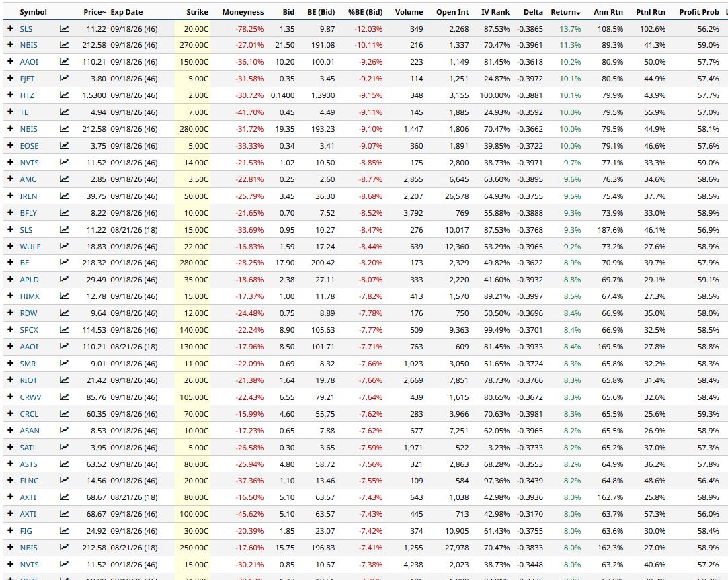View chart icon for ASAN row
The height and width of the screenshot is (580, 728).
click(x=65, y=431)
